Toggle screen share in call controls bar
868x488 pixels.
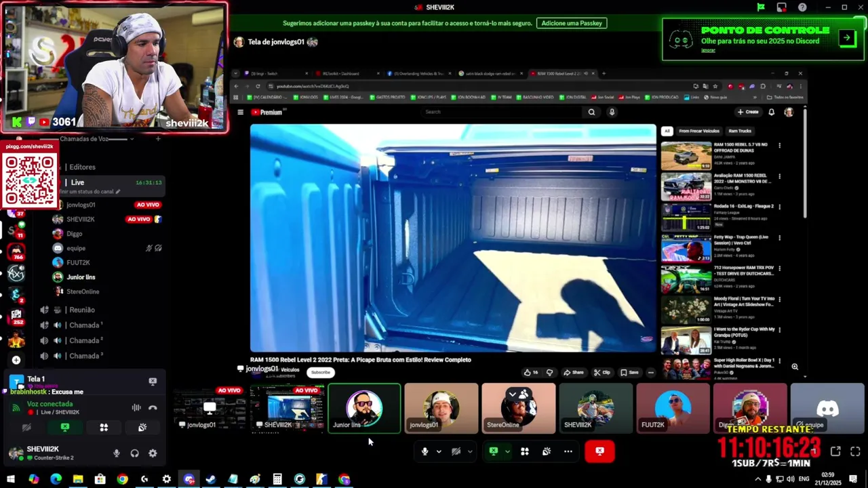[x=494, y=451]
